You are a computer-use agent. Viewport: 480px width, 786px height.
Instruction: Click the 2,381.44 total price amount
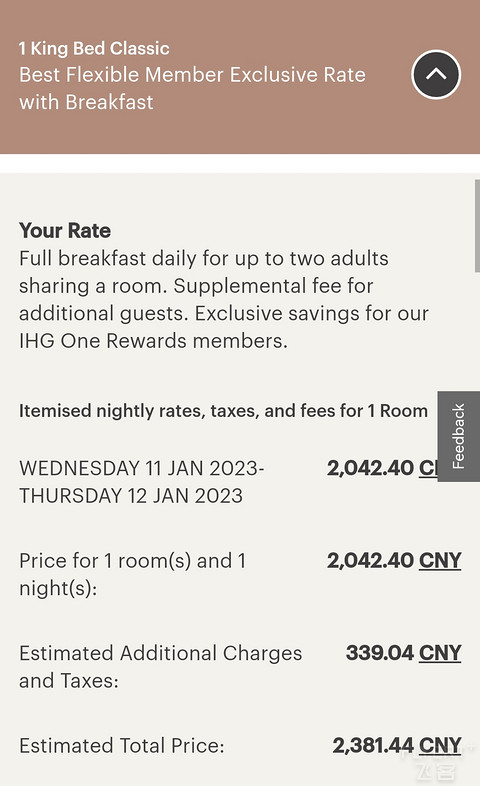pyautogui.click(x=373, y=745)
